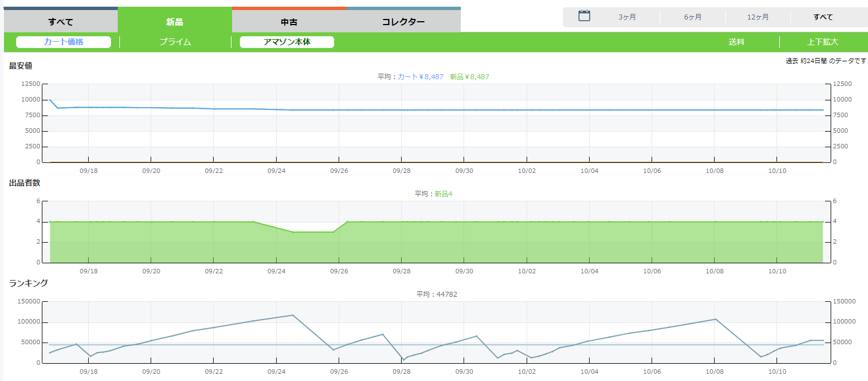Image resolution: width=868 pixels, height=381 pixels.
Task: Toggle the カート価格 price series
Action: 64,42
